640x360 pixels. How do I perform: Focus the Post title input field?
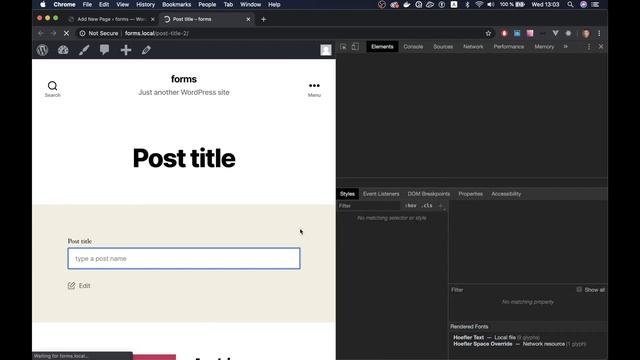184,258
